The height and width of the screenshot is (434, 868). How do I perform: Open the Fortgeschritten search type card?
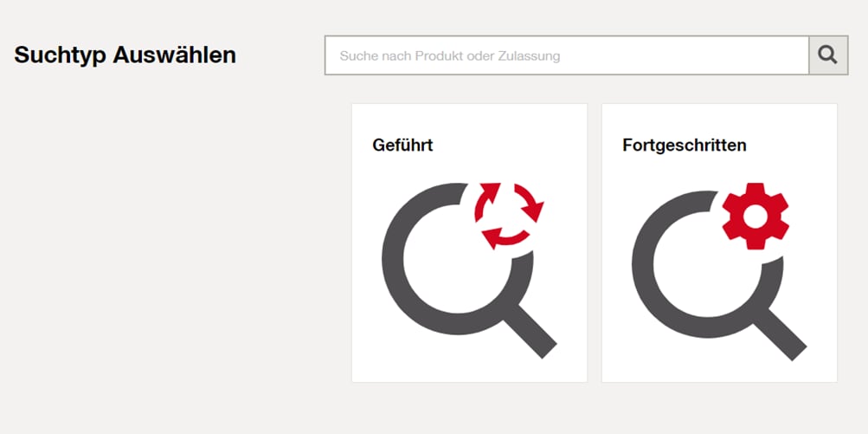[719, 243]
